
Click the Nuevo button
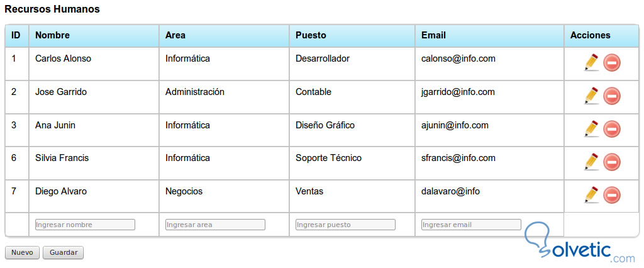coord(22,252)
